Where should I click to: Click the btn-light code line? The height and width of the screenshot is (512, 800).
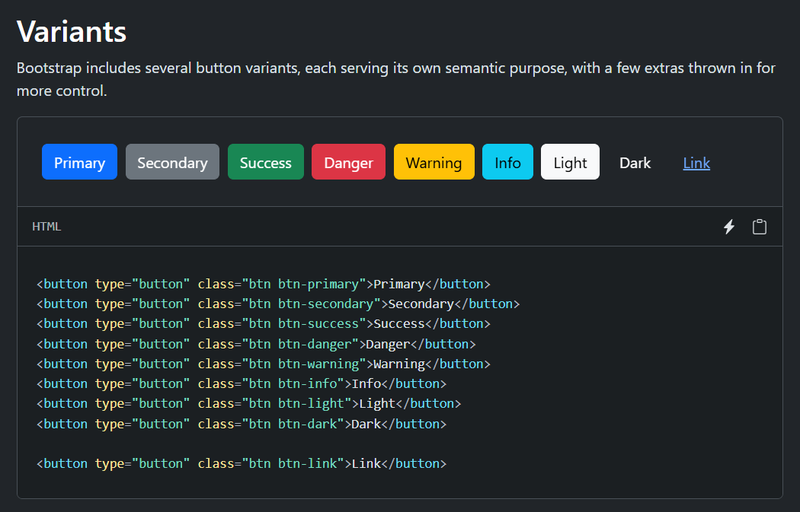point(248,404)
